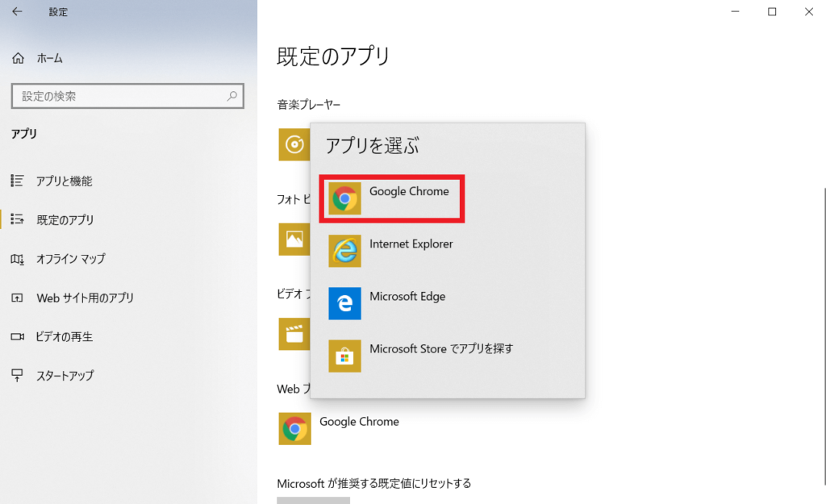Select 既定のアプリ in the sidebar
This screenshot has height=504, width=826.
click(x=65, y=220)
